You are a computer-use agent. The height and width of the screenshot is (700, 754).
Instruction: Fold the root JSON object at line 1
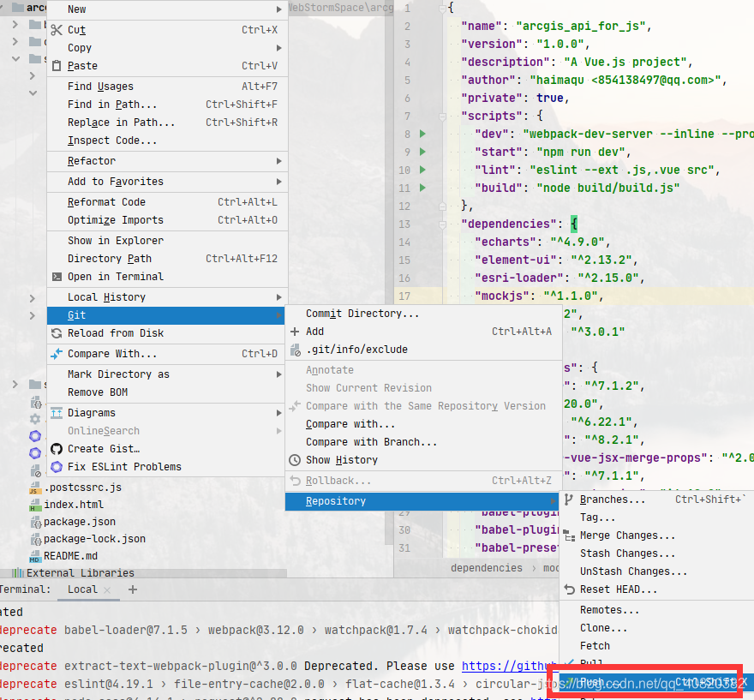pyautogui.click(x=442, y=9)
